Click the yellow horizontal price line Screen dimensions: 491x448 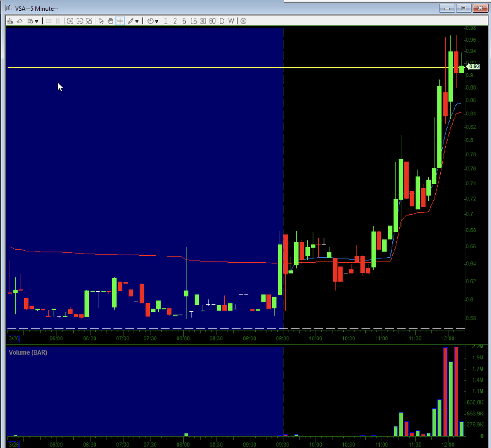[x=236, y=68]
